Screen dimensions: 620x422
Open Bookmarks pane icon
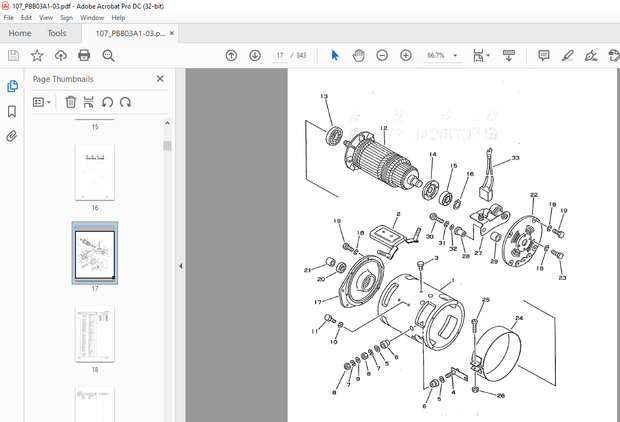[x=12, y=112]
